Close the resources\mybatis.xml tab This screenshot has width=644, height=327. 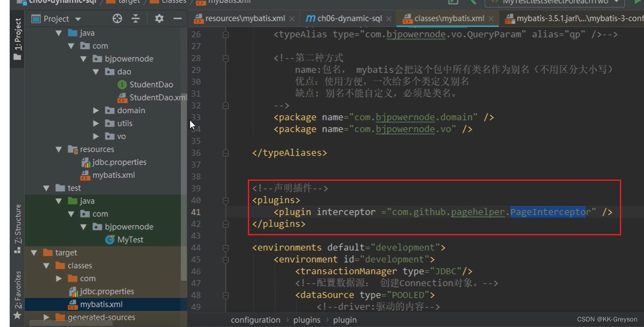click(292, 19)
